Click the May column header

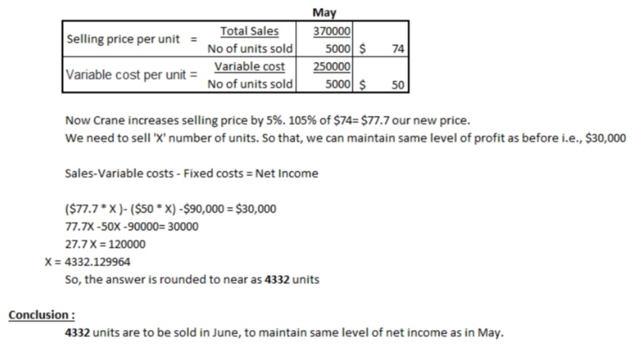pos(325,13)
